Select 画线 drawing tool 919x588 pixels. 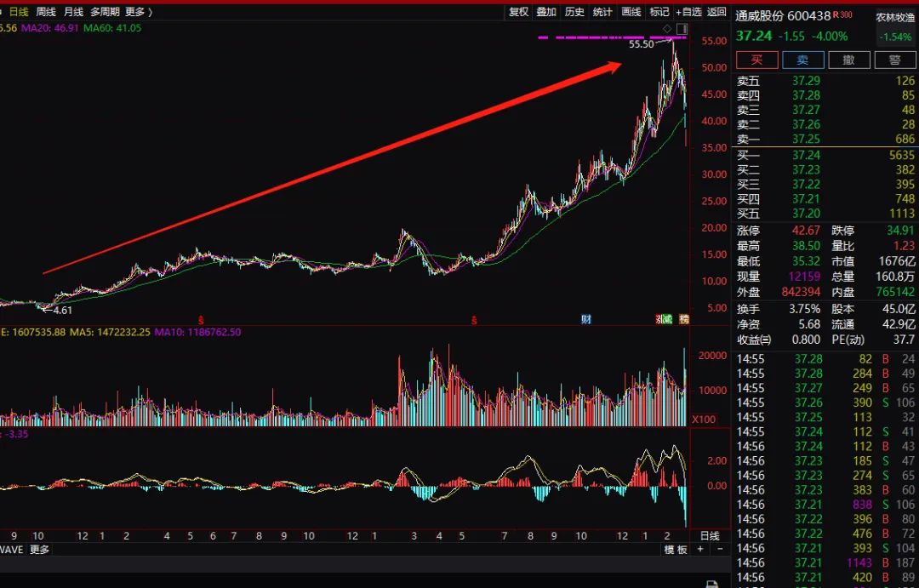[631, 12]
